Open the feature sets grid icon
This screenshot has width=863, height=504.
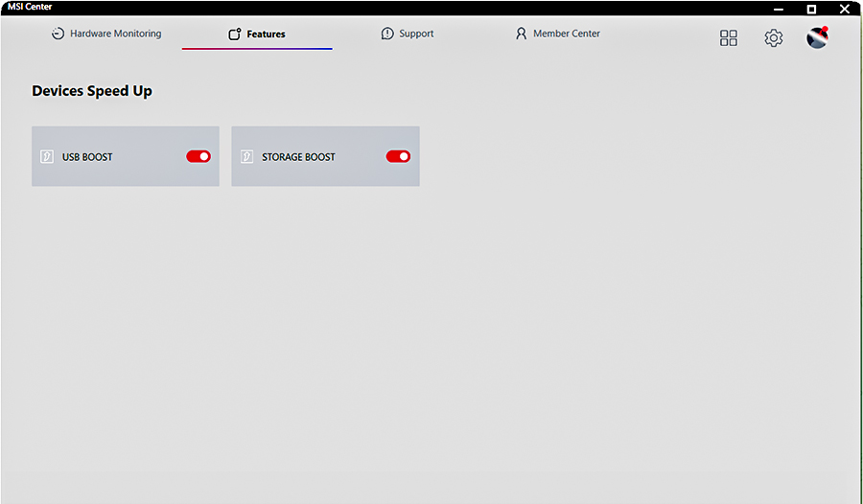pyautogui.click(x=729, y=37)
